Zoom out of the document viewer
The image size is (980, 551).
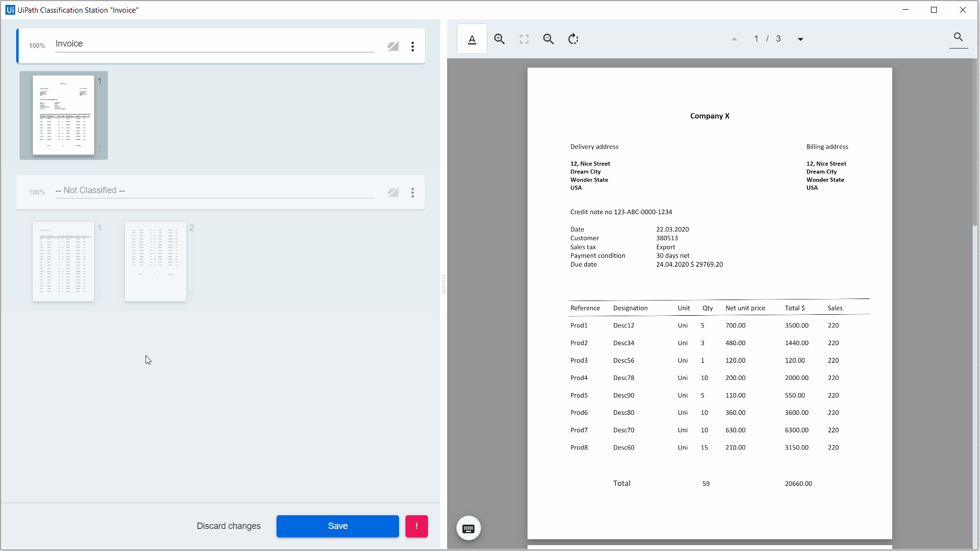[548, 39]
